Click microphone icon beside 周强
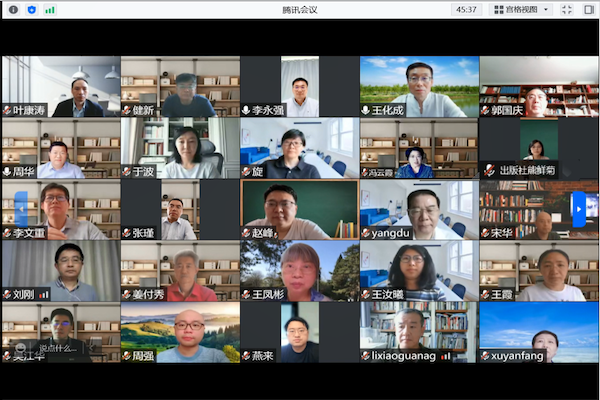600x400 pixels. 126,356
